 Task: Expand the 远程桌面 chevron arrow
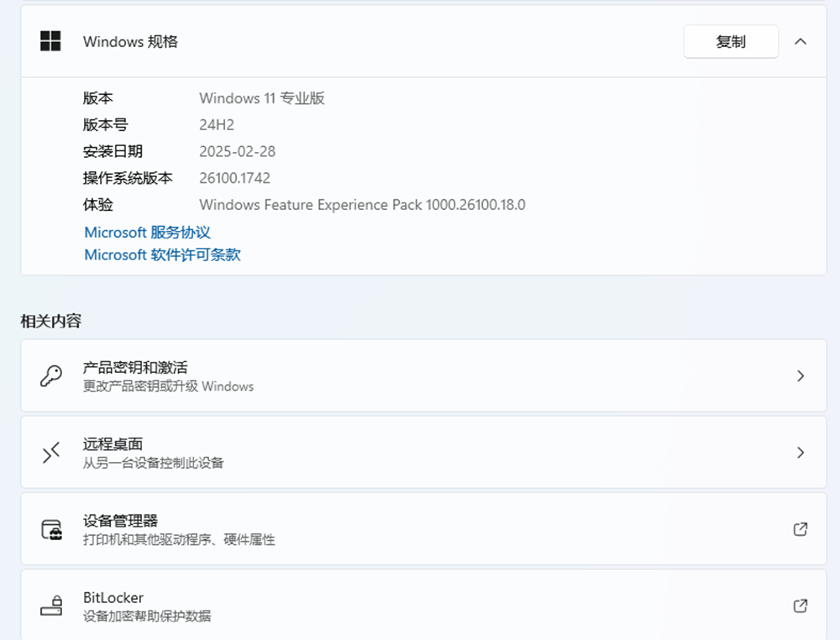coord(801,453)
